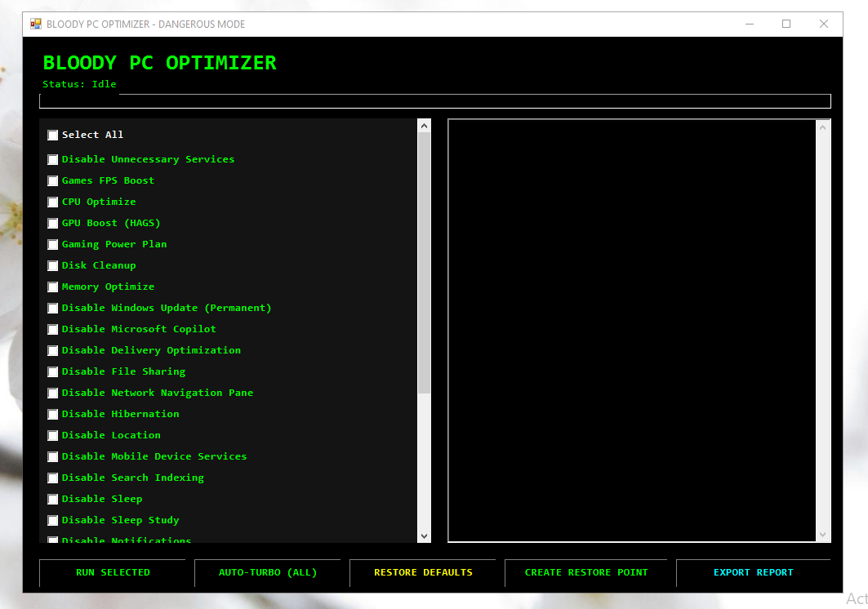The width and height of the screenshot is (868, 609).
Task: Select Gaming Power Plan tweak
Action: [53, 244]
